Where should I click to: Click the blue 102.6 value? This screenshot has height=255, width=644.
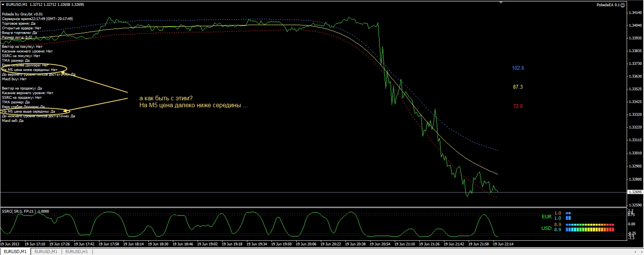click(x=518, y=68)
